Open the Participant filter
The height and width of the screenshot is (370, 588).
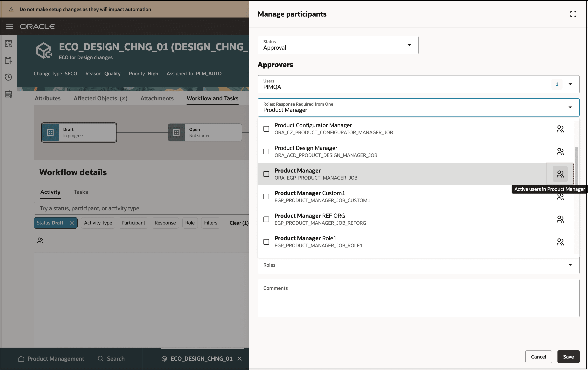coord(133,223)
